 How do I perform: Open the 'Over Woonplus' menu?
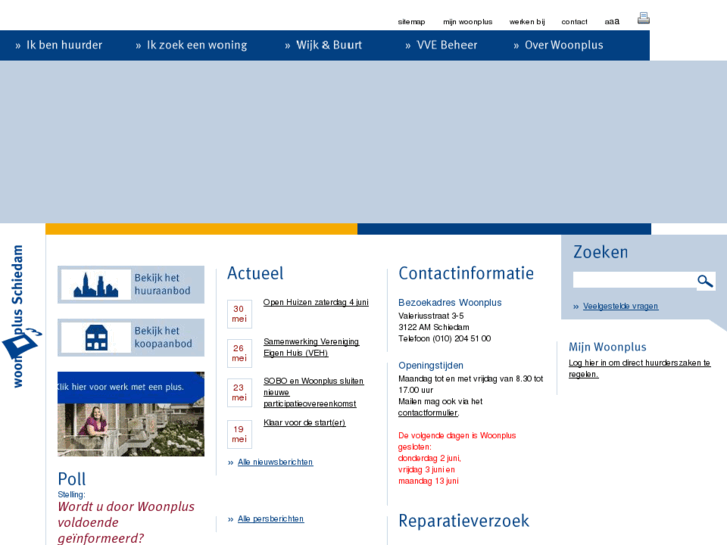tap(558, 45)
